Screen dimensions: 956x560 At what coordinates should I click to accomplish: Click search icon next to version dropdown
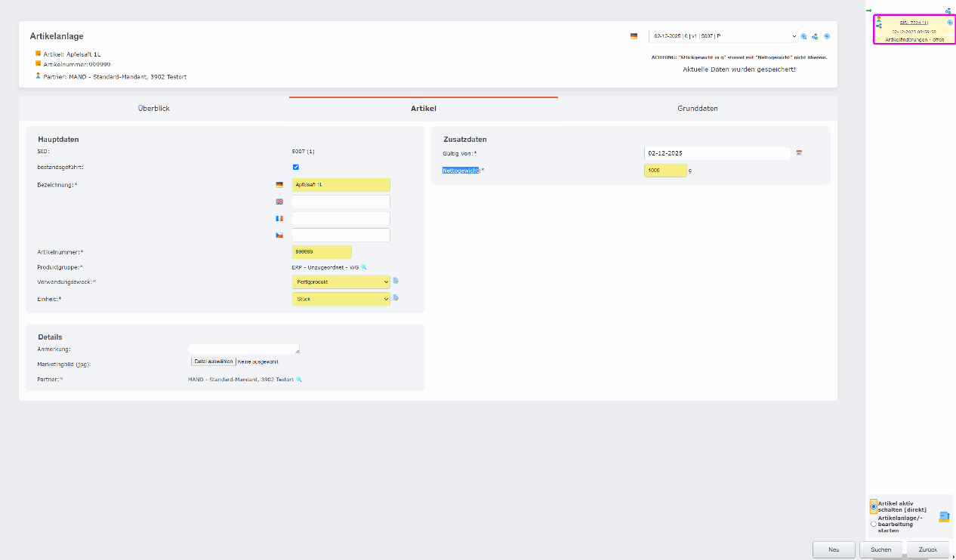coord(804,36)
